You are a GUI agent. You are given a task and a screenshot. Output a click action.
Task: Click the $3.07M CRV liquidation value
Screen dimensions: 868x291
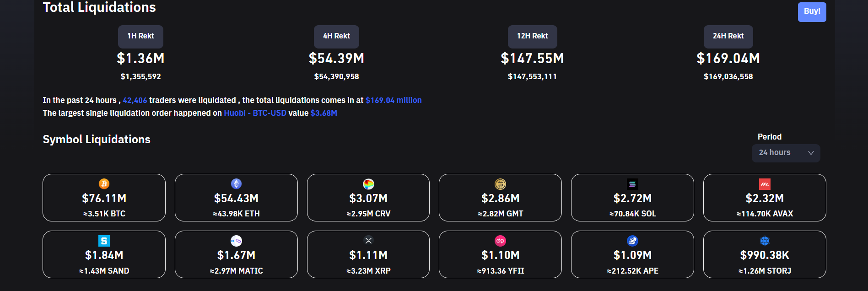(368, 199)
